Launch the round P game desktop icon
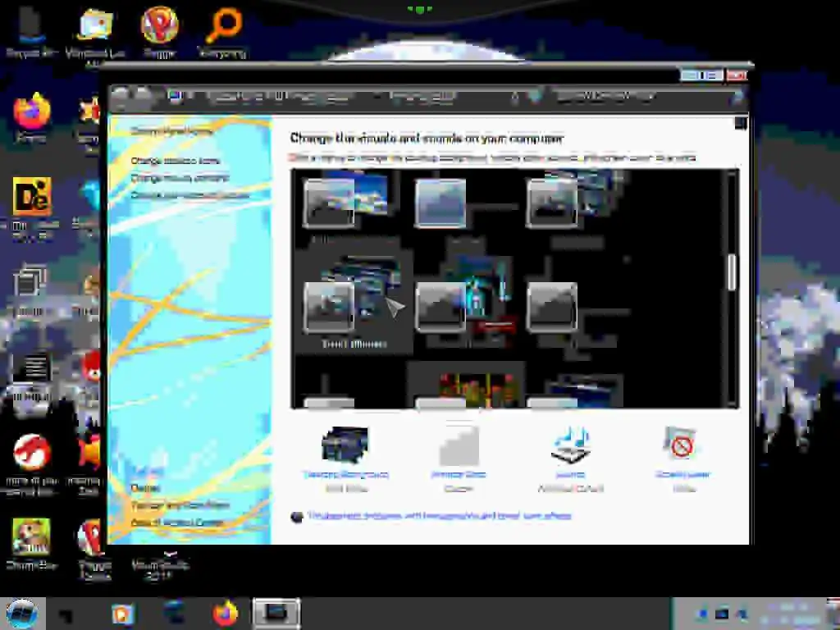The image size is (840, 630). (x=160, y=31)
